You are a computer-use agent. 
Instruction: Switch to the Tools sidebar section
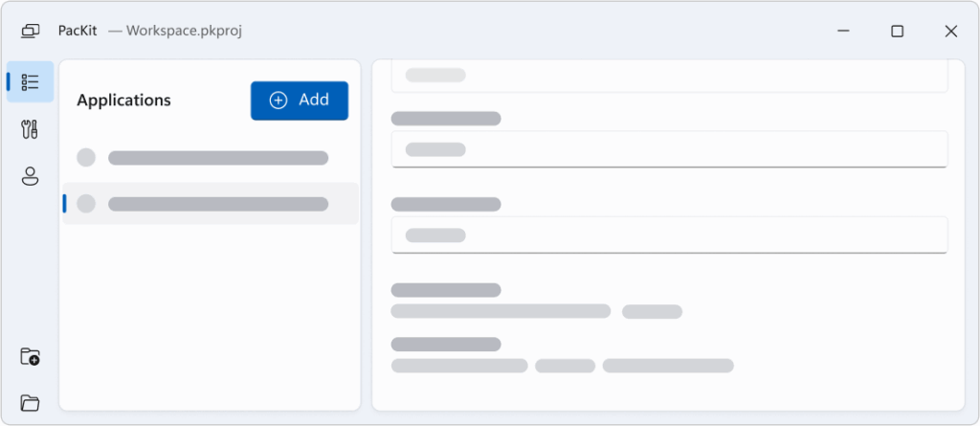pos(31,129)
